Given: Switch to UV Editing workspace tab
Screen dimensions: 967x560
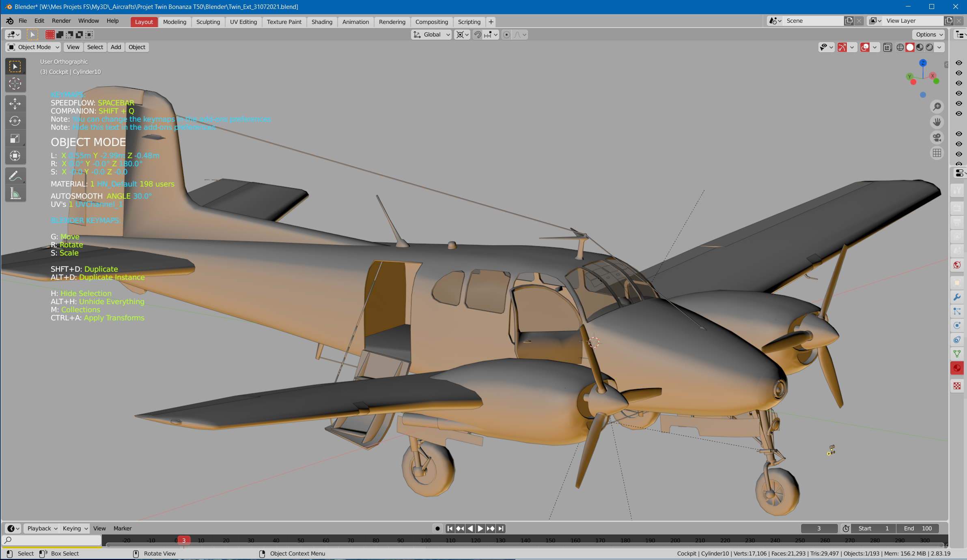Looking at the screenshot, I should (x=243, y=22).
